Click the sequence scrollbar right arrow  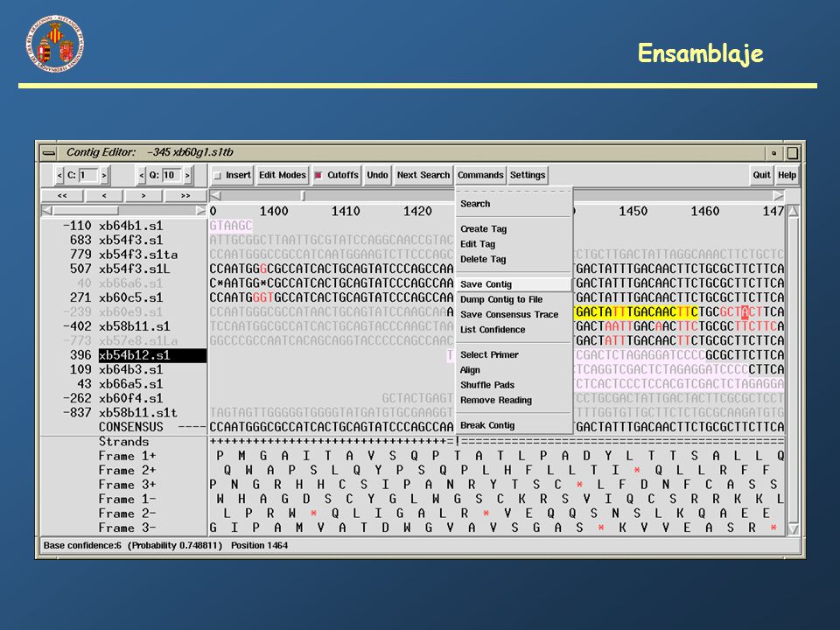click(779, 195)
